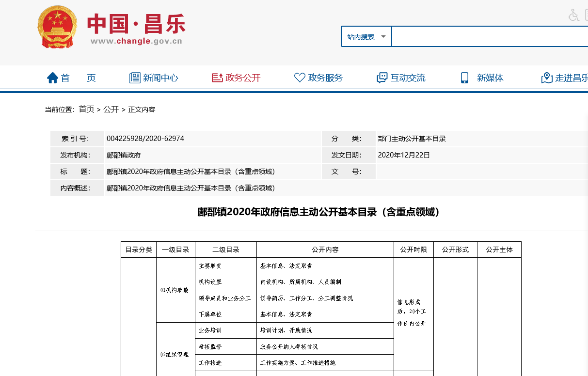Viewport: 588px width, 376px height.
Task: Click the map pin icon for 走进昌乐
Action: tap(547, 78)
